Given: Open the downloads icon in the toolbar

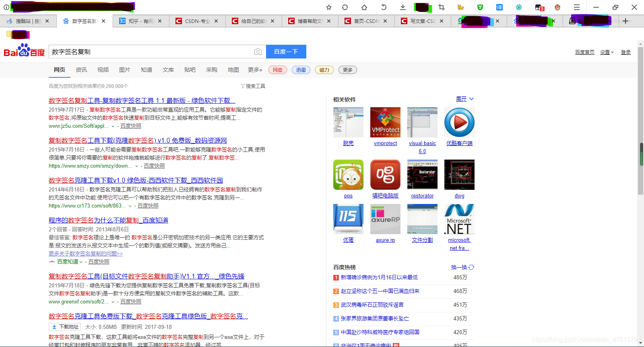Looking at the screenshot, I should point(403,7).
